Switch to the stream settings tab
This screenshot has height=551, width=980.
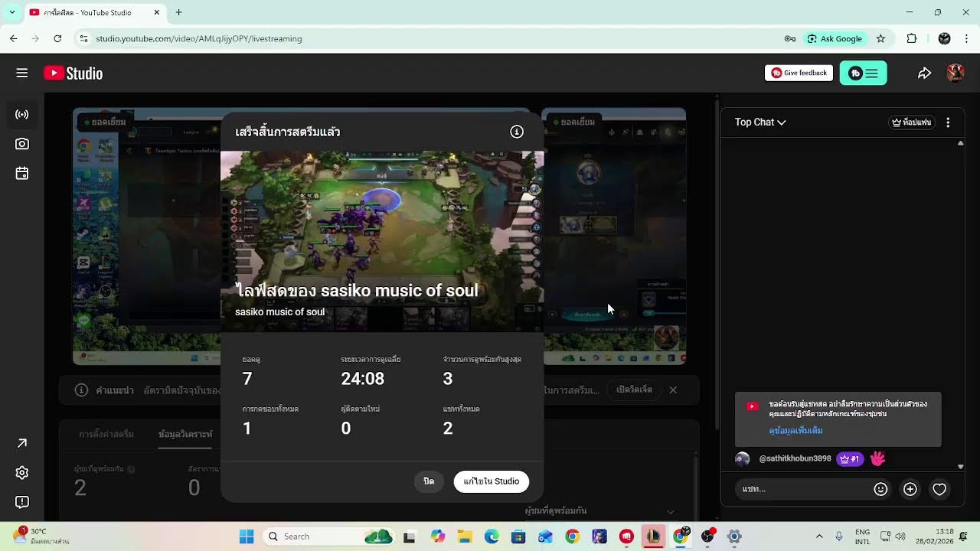[x=106, y=434]
